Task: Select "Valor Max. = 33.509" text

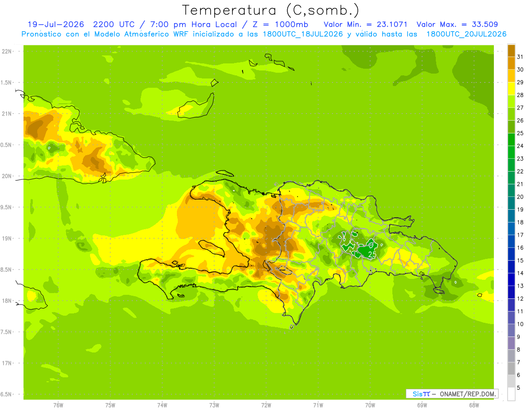Action: point(457,24)
